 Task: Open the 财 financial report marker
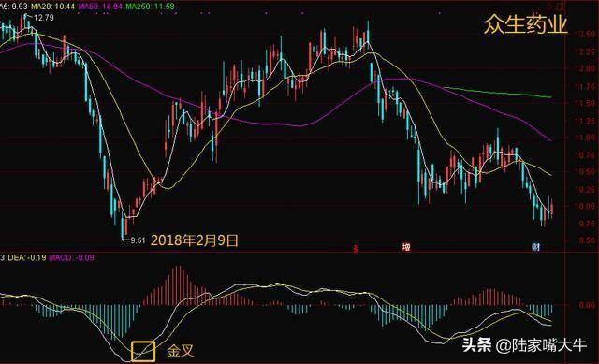click(536, 247)
